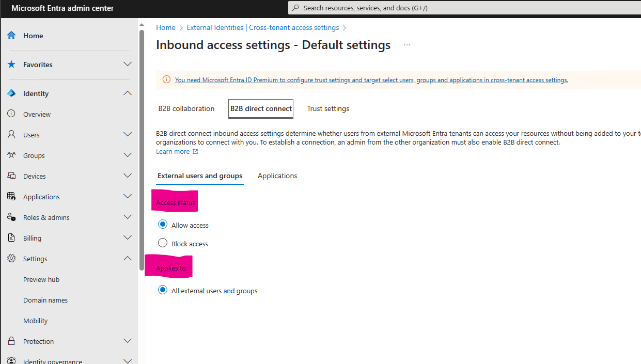Screen dimensions: 641x364
Task: Click the Groups people icon
Action: tap(11, 155)
